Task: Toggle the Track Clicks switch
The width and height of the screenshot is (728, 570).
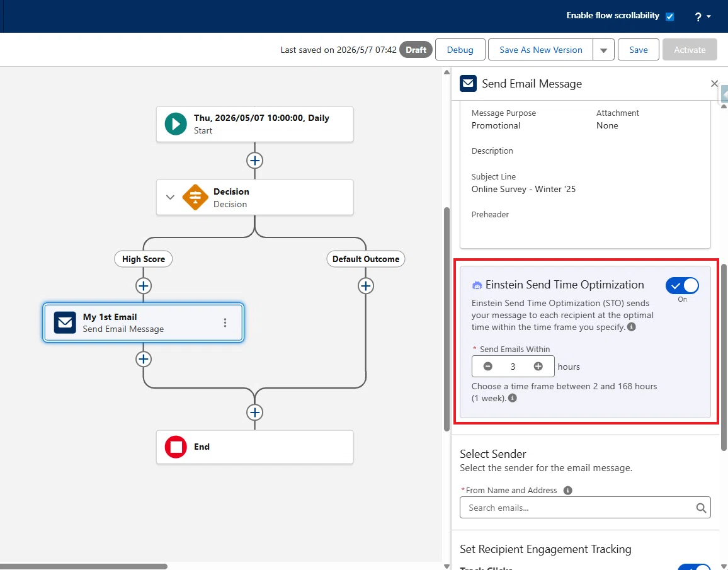Action: click(x=694, y=567)
